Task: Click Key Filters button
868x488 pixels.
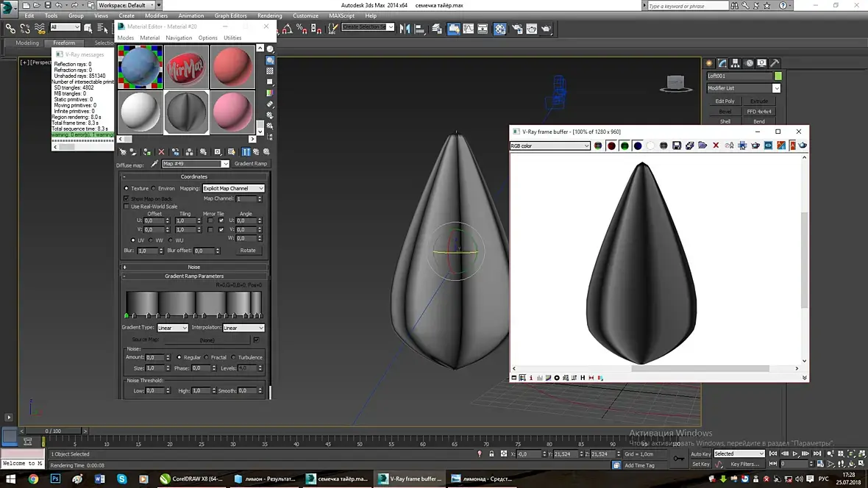Action: 744,464
